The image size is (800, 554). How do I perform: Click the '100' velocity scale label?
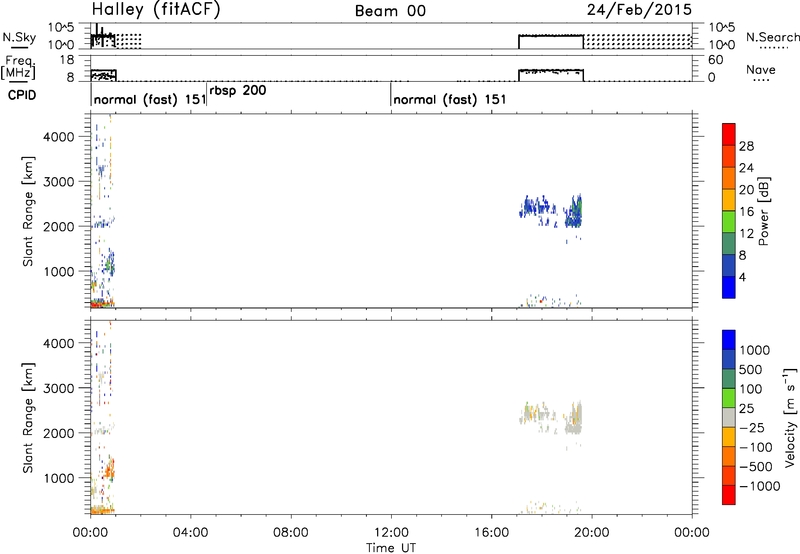(x=753, y=389)
